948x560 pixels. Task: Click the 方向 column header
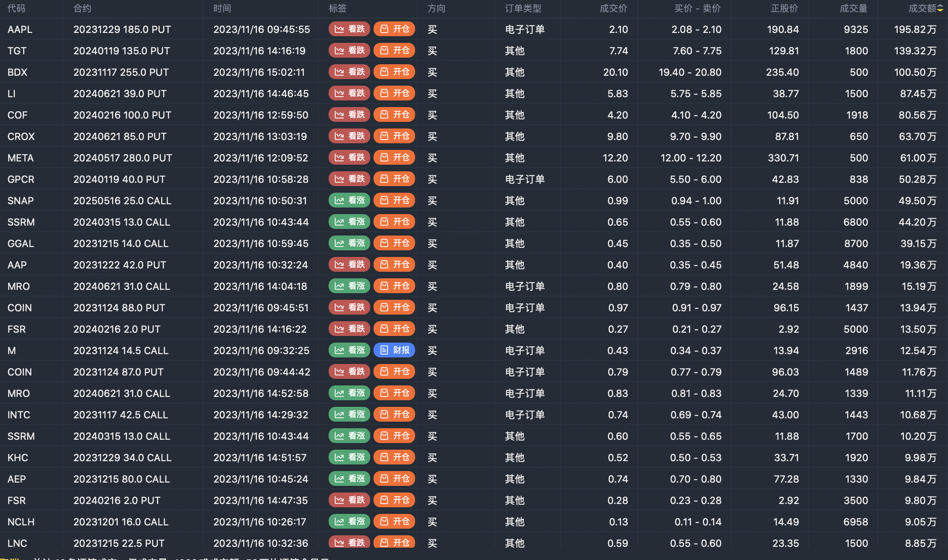pos(437,9)
